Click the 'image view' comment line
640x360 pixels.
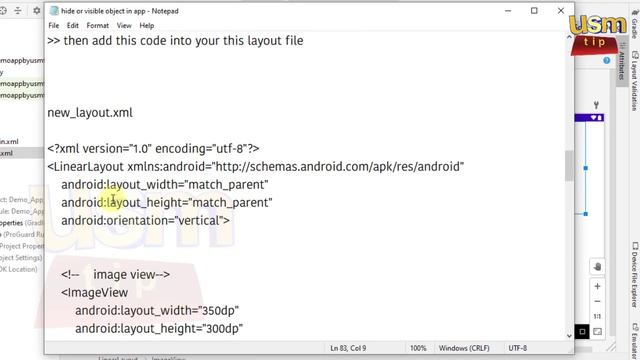pos(116,275)
